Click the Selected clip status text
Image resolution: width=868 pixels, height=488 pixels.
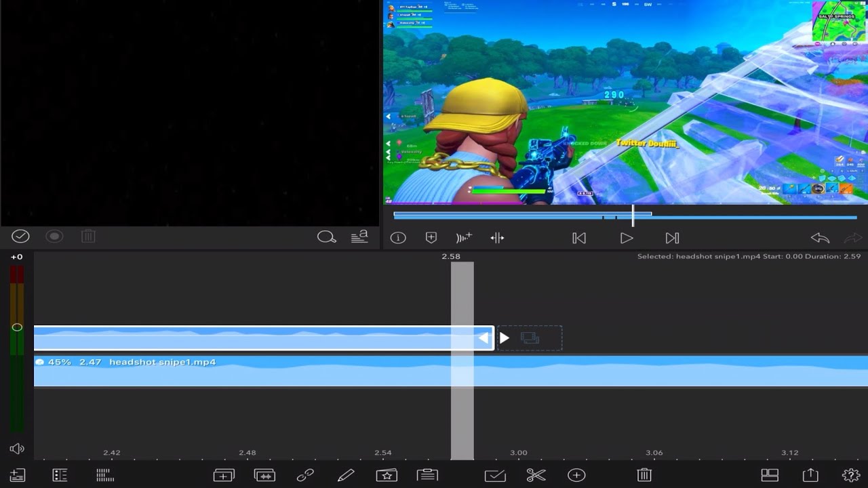(x=749, y=256)
